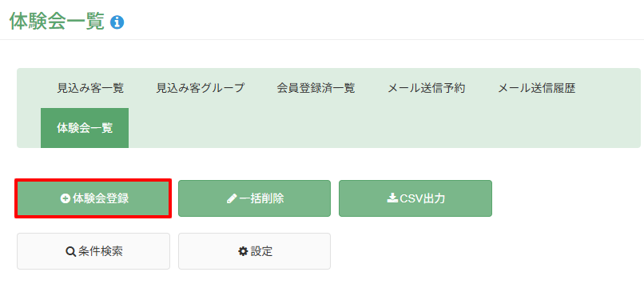Click the magnifier icon on 条件検索 button
644x300 pixels.
coord(70,251)
